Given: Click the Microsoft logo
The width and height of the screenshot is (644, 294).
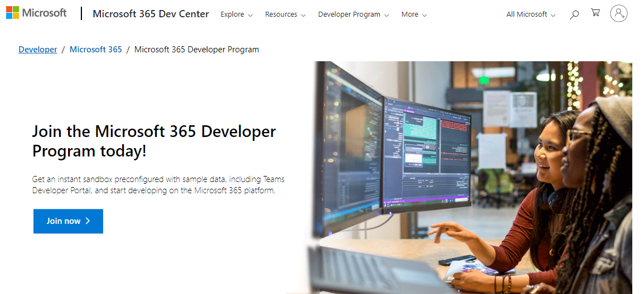Looking at the screenshot, I should 36,13.
